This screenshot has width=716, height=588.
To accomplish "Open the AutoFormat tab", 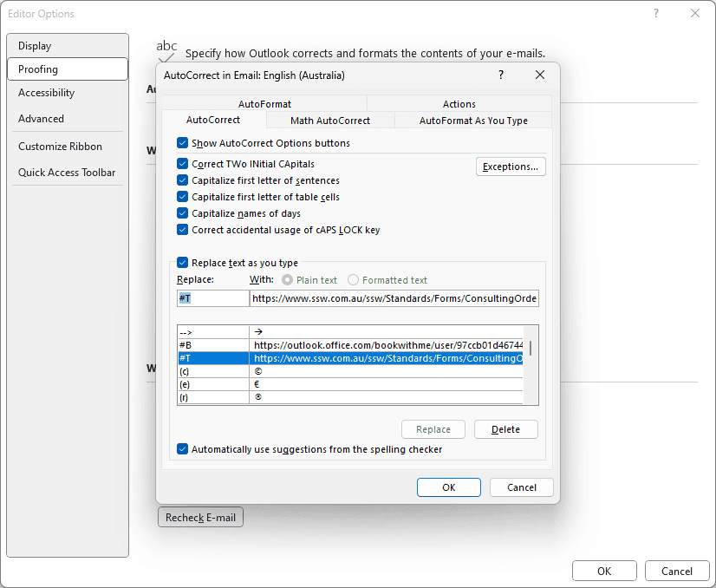I will [264, 104].
